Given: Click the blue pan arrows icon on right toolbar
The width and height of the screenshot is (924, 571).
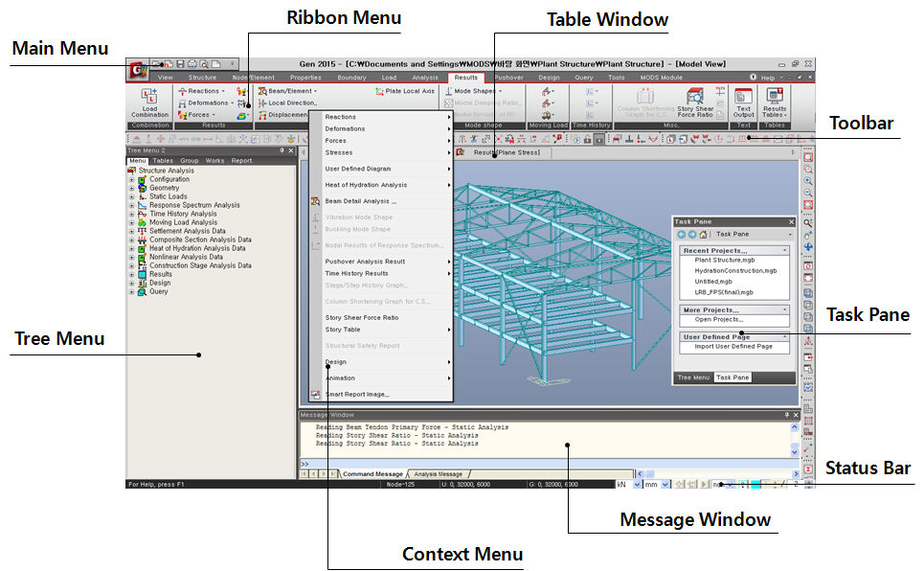Looking at the screenshot, I should click(808, 246).
